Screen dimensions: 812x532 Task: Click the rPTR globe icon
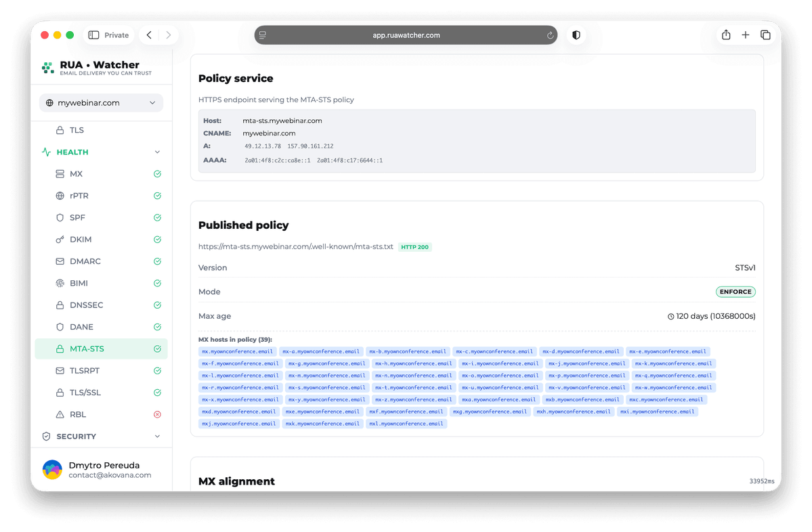point(60,196)
